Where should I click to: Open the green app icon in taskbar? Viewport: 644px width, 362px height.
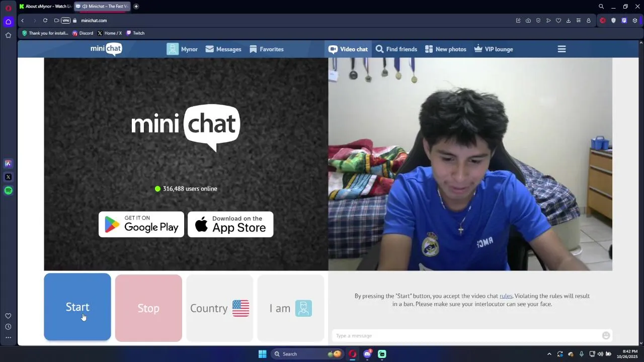(x=382, y=354)
